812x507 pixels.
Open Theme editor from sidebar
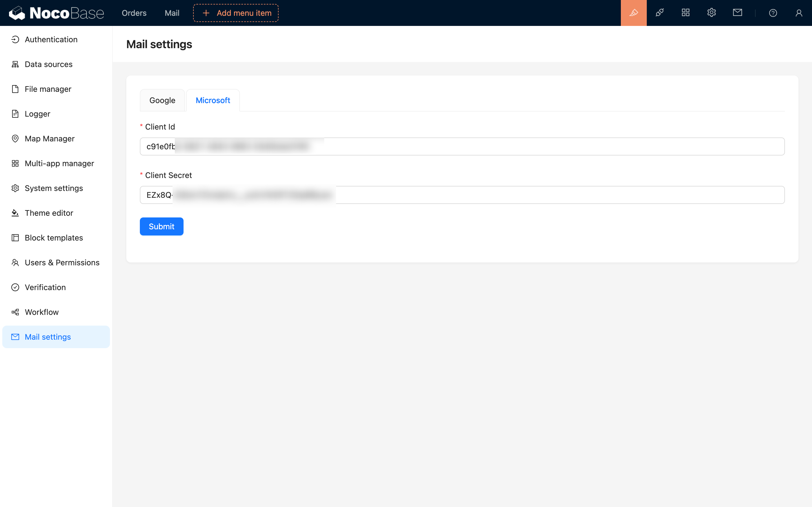(49, 213)
